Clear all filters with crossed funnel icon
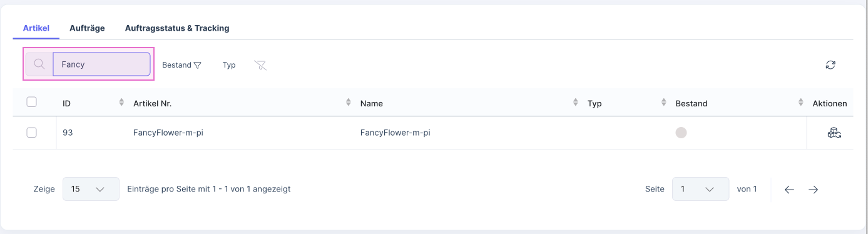 click(x=260, y=65)
